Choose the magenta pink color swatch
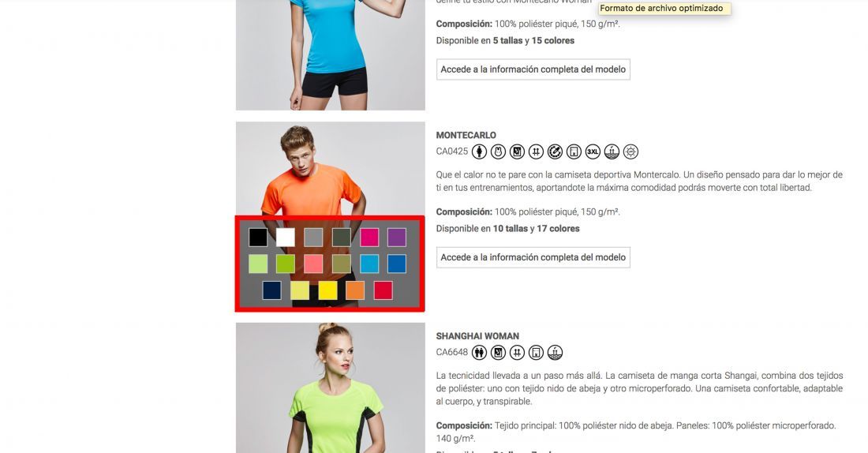Viewport: 868px width, 453px height. (x=369, y=237)
